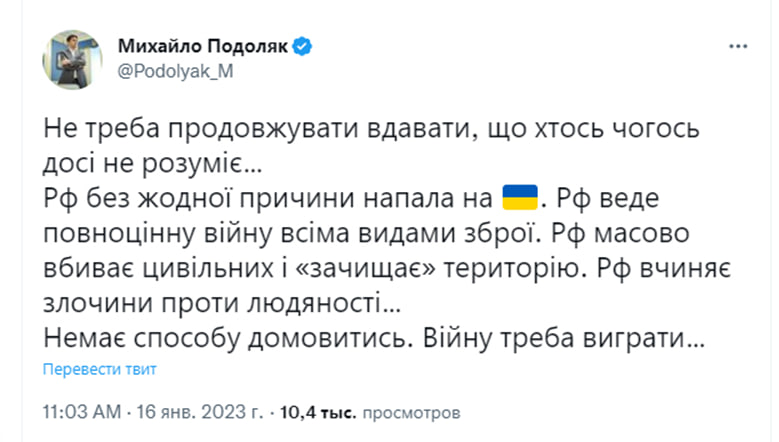Click the blue verified badge icon
Screen dimensions: 779x442
(x=302, y=47)
